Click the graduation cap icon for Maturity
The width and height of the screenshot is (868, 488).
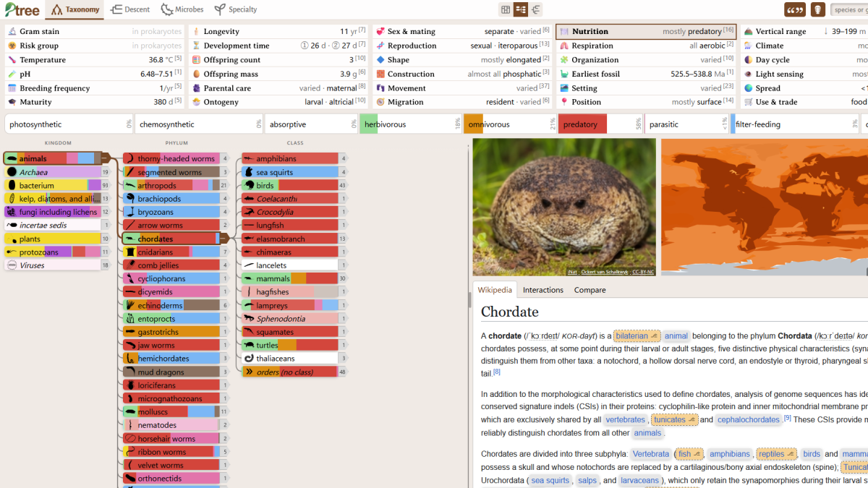pos(12,102)
